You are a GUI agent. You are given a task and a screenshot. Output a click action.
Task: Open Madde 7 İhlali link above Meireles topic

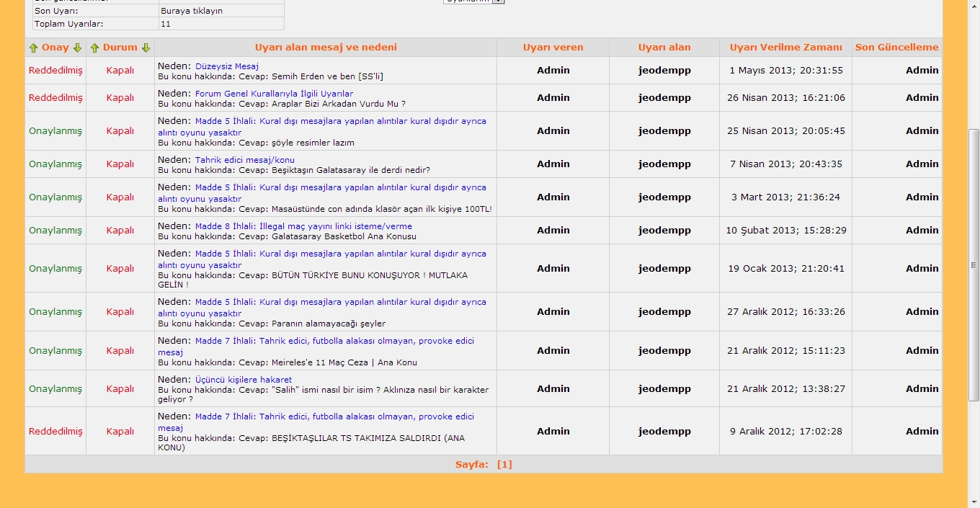click(x=316, y=347)
